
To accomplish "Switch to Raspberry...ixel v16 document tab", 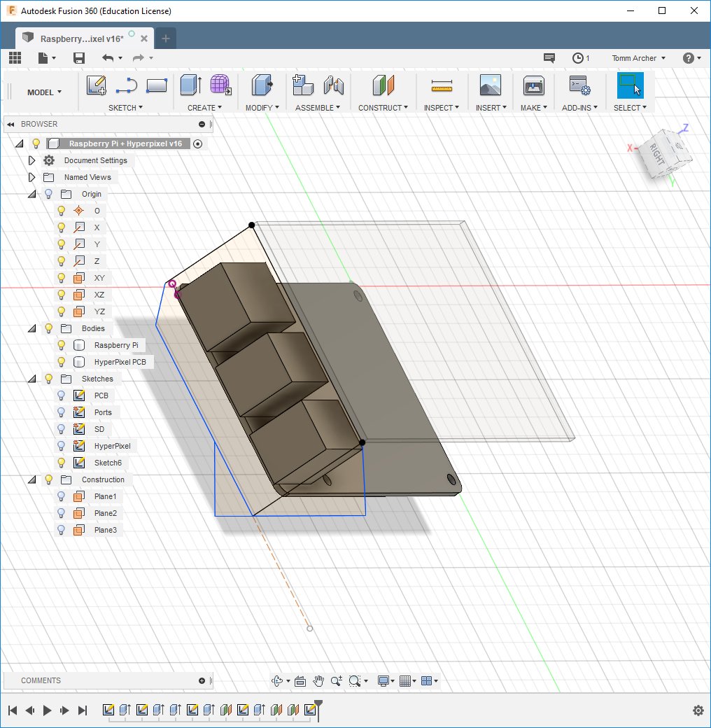I will coord(82,38).
